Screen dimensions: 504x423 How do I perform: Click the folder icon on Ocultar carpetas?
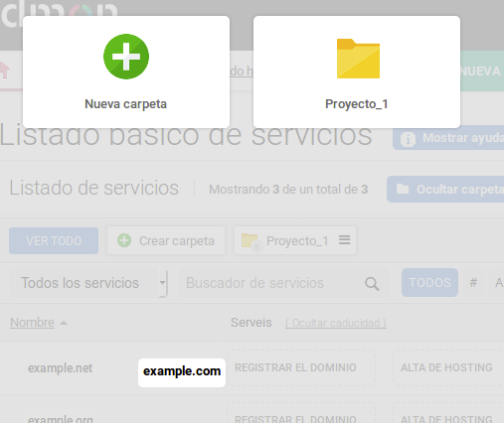tap(403, 189)
